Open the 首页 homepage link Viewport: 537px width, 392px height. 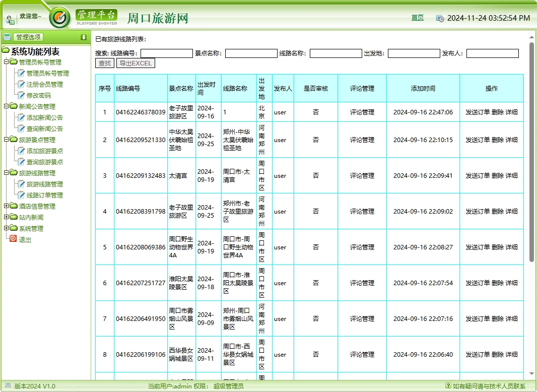(x=417, y=17)
